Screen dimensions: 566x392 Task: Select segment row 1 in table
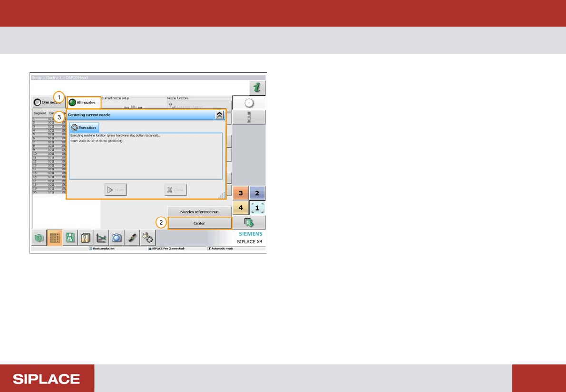(49, 119)
